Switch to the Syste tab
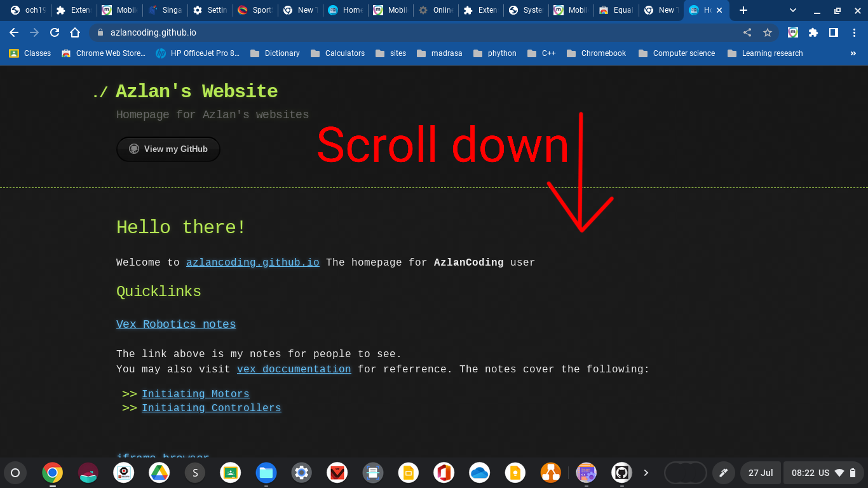The image size is (868, 488). pyautogui.click(x=527, y=10)
